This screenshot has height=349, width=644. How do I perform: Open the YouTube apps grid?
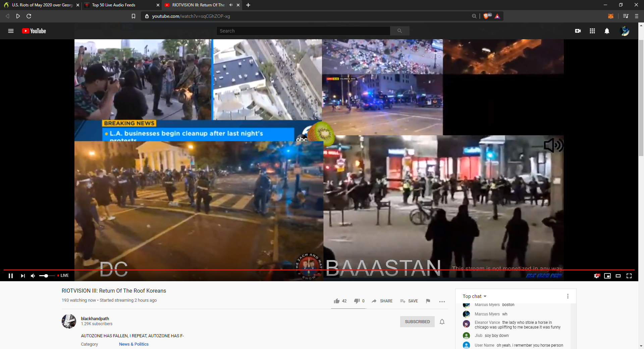592,31
